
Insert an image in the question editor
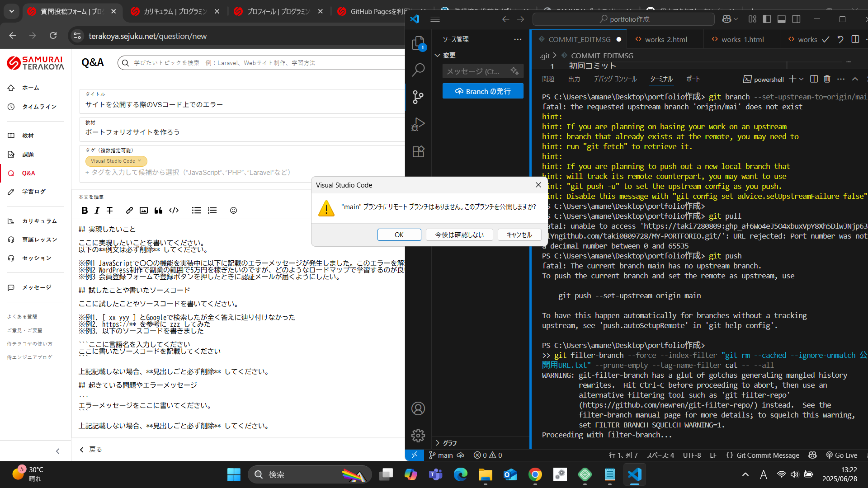tap(144, 210)
